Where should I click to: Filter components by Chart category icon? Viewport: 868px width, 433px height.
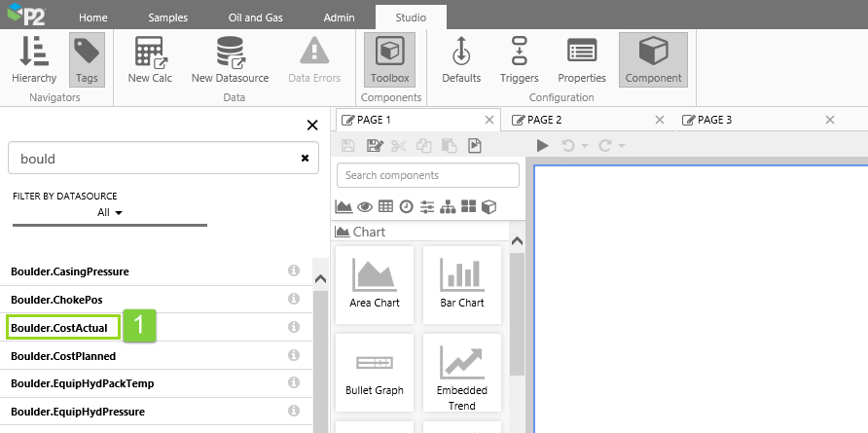(x=344, y=207)
